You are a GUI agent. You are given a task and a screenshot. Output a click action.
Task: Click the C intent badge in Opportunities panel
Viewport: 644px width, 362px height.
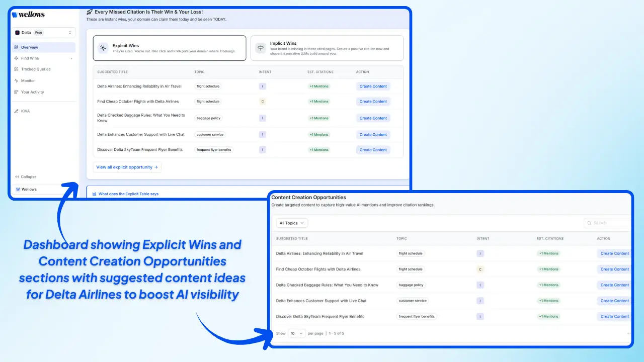pos(480,269)
